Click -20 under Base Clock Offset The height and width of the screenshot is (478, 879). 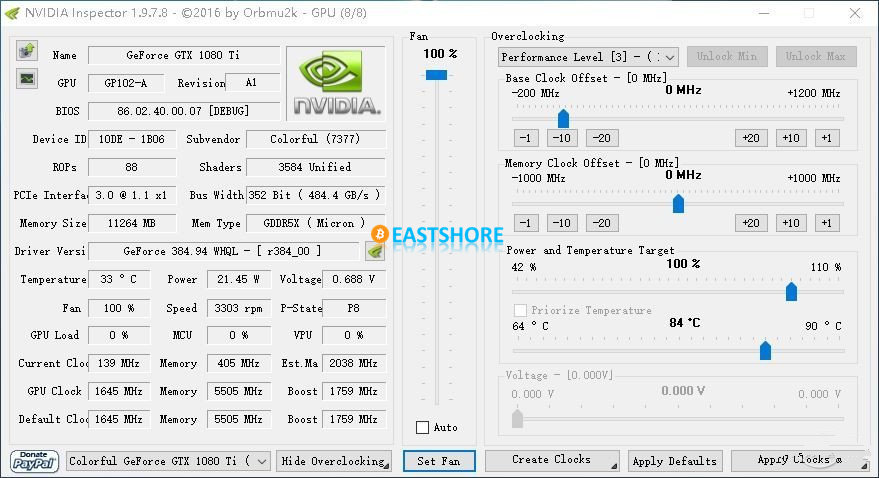pos(602,138)
